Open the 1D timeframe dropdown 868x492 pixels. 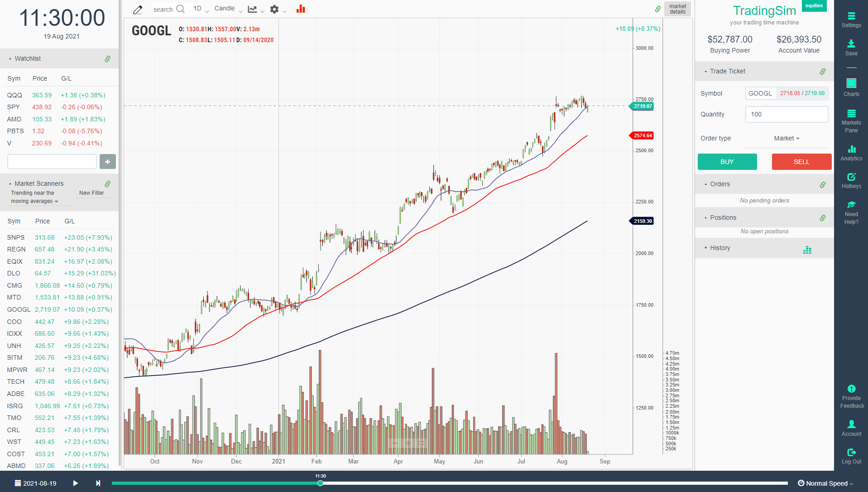coord(200,8)
